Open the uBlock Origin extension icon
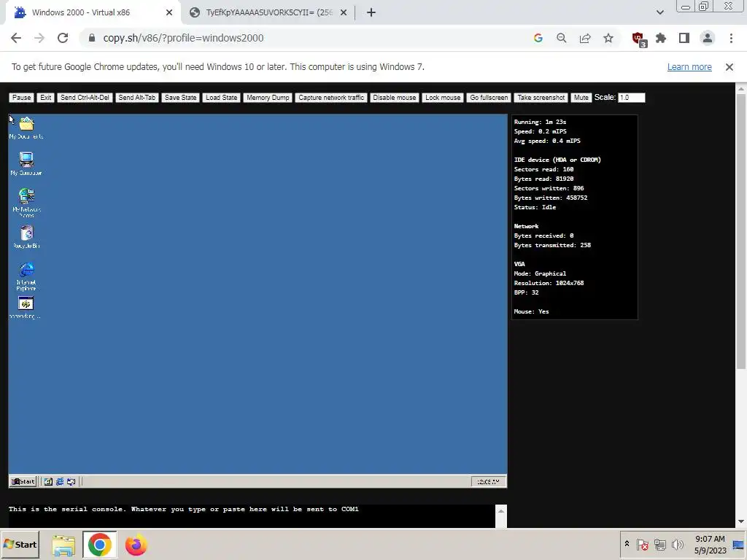 coord(638,39)
